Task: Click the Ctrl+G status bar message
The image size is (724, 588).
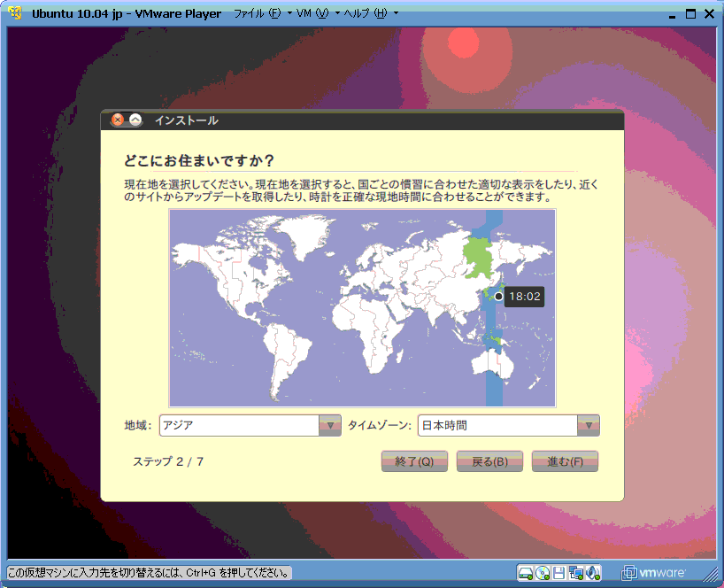Action: pyautogui.click(x=150, y=573)
